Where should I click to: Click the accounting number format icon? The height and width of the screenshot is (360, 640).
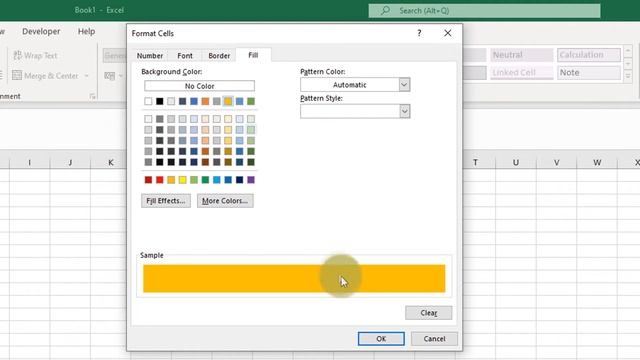coord(109,76)
